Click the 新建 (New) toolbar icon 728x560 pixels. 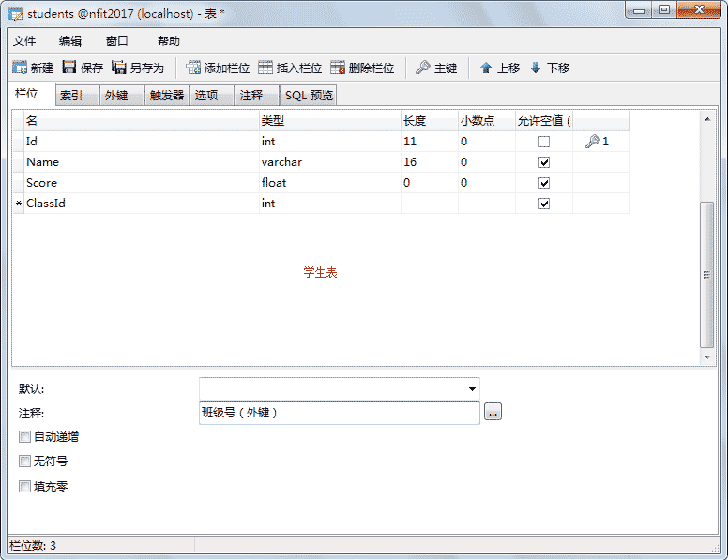[x=20, y=68]
